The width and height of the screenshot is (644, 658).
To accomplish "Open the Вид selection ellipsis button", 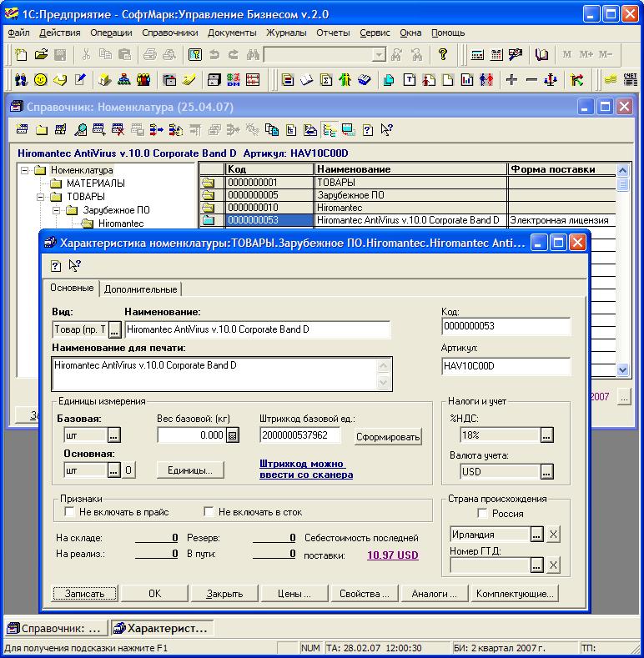I will click(114, 330).
